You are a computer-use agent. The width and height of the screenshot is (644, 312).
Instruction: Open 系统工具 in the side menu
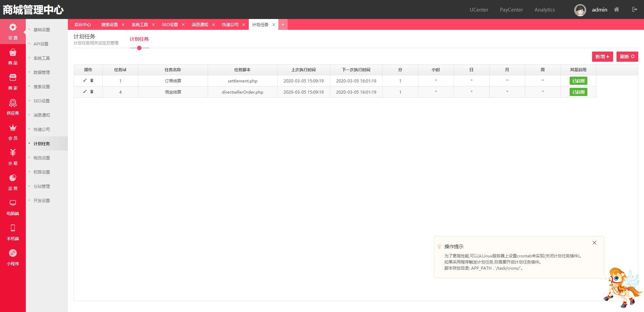[42, 58]
